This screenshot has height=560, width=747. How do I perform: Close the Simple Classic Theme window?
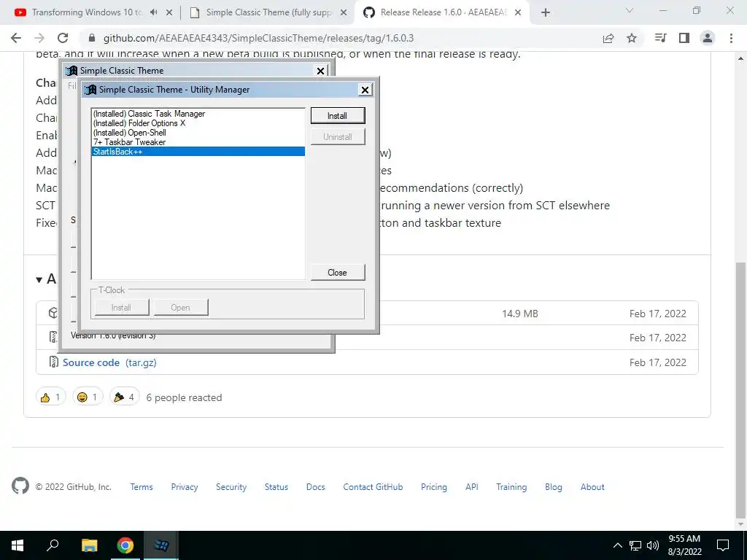point(321,71)
